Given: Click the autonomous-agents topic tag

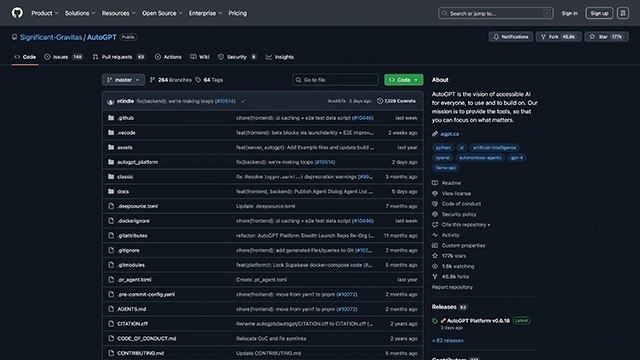Looking at the screenshot, I should [x=480, y=158].
